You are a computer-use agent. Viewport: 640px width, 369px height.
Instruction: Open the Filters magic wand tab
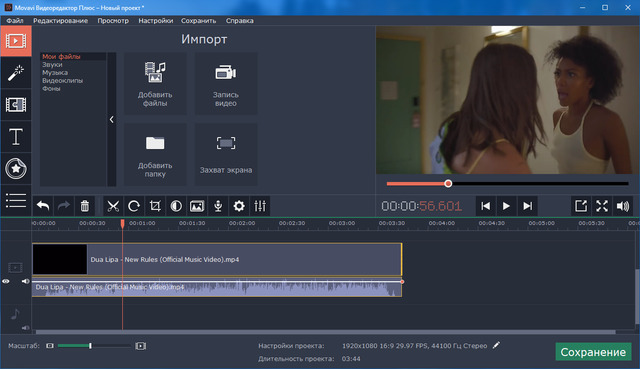pos(16,73)
